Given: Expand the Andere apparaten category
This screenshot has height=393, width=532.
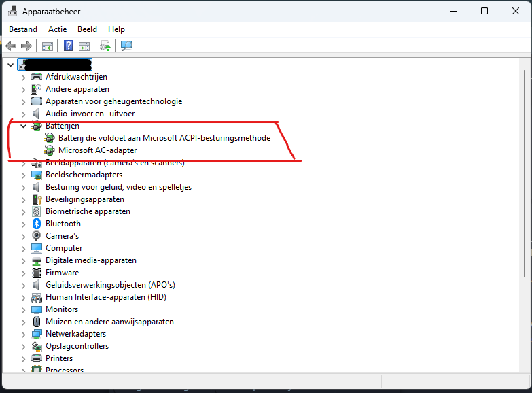Looking at the screenshot, I should point(23,90).
